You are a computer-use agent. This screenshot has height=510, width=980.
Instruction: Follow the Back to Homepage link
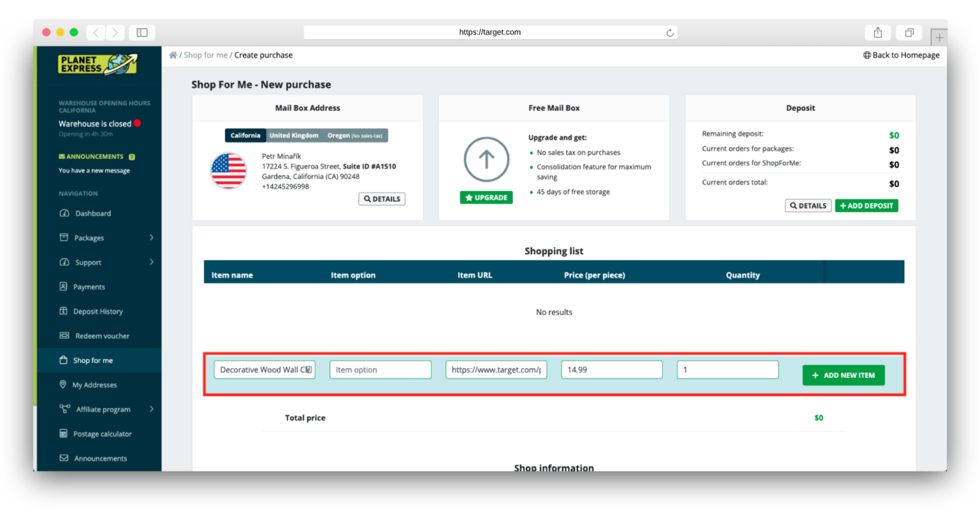(901, 56)
